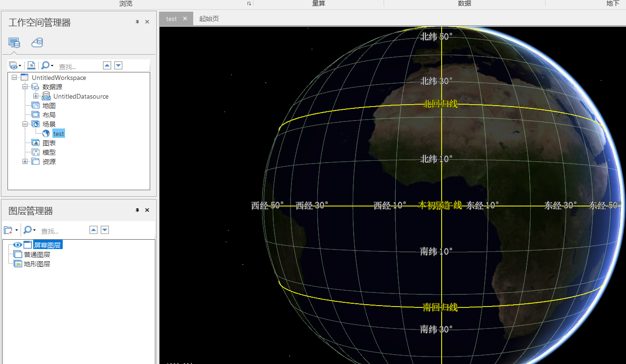The height and width of the screenshot is (364, 626).
Task: Find next match in workspace manager
Action: coord(118,65)
